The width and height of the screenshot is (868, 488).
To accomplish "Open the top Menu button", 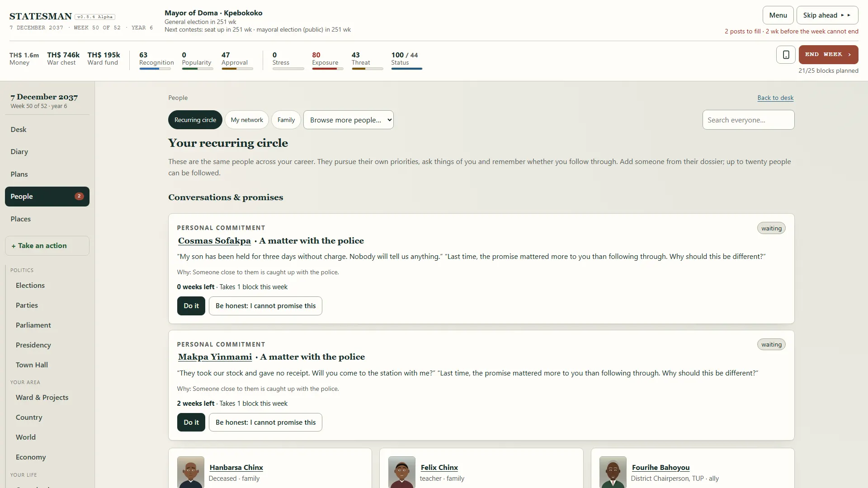I will click(778, 15).
